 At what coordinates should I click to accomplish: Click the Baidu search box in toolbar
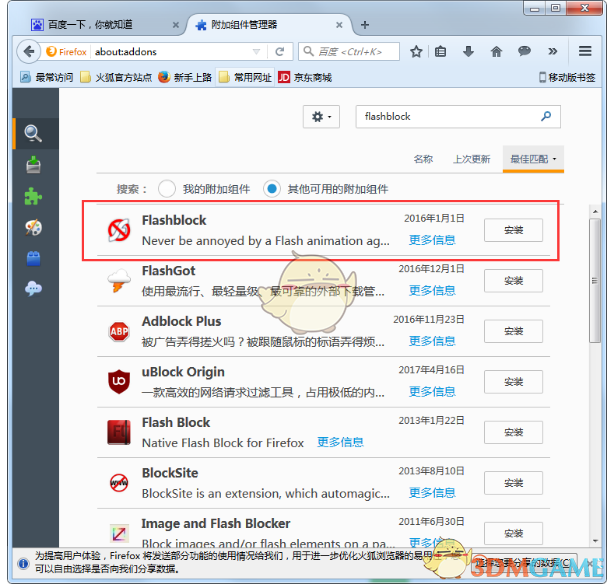pos(349,52)
